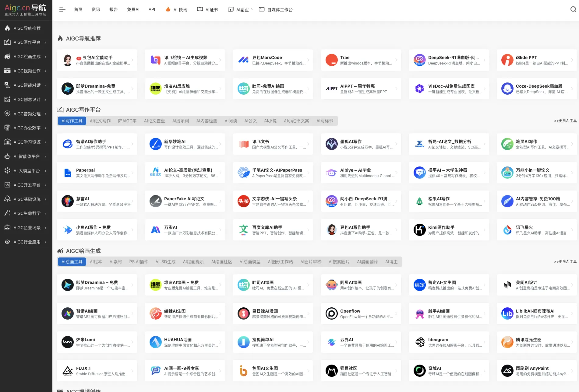
Task: Select AIGC导航推荐 in sidebar
Action: pos(26,28)
